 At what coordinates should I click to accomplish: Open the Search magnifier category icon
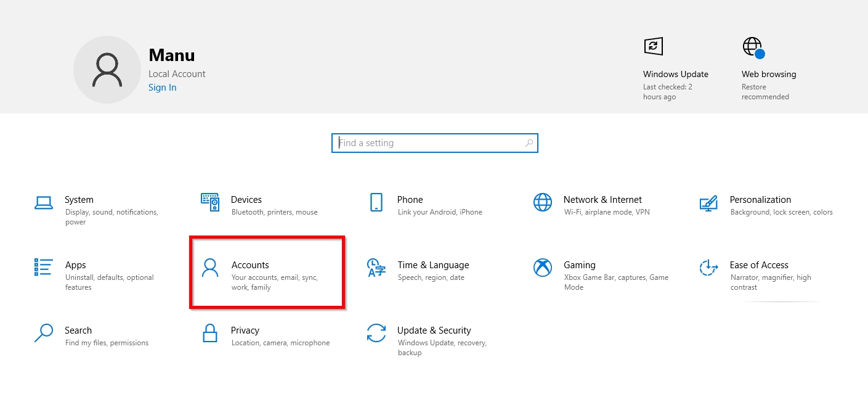coord(43,333)
